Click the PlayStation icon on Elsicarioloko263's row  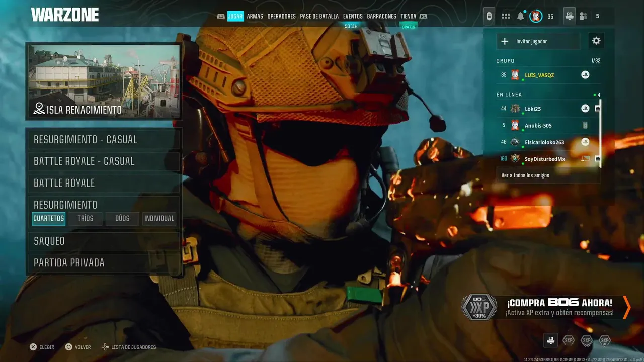click(585, 142)
